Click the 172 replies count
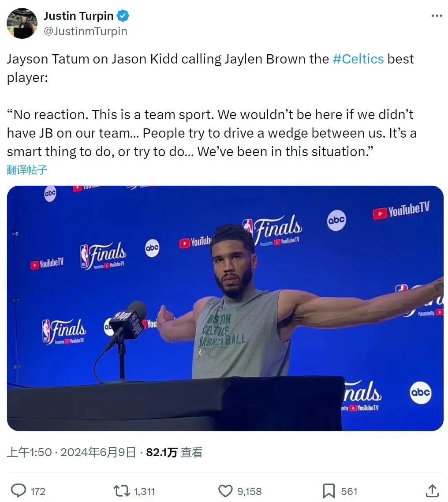Image resolution: width=448 pixels, height=502 pixels. tap(38, 491)
